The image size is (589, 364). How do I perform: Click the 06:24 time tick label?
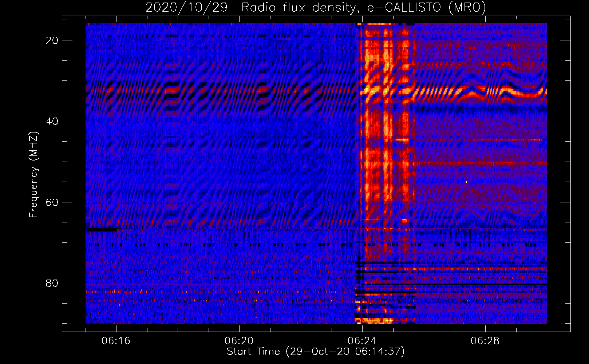[362, 341]
